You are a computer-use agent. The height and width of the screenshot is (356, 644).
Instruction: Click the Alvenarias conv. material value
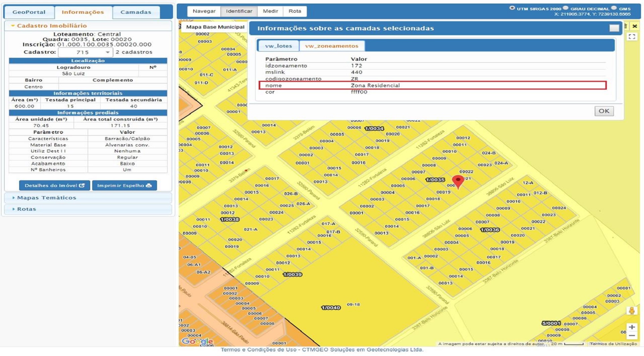pyautogui.click(x=127, y=145)
